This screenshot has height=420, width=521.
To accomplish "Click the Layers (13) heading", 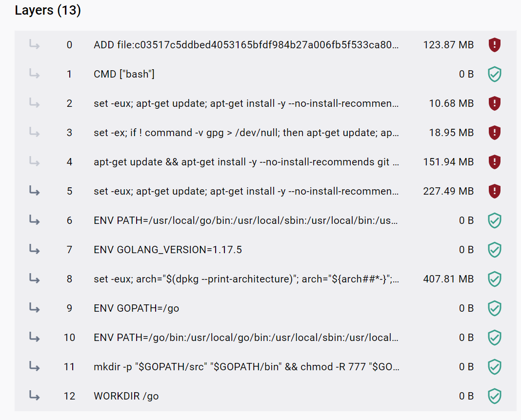I will [x=48, y=10].
